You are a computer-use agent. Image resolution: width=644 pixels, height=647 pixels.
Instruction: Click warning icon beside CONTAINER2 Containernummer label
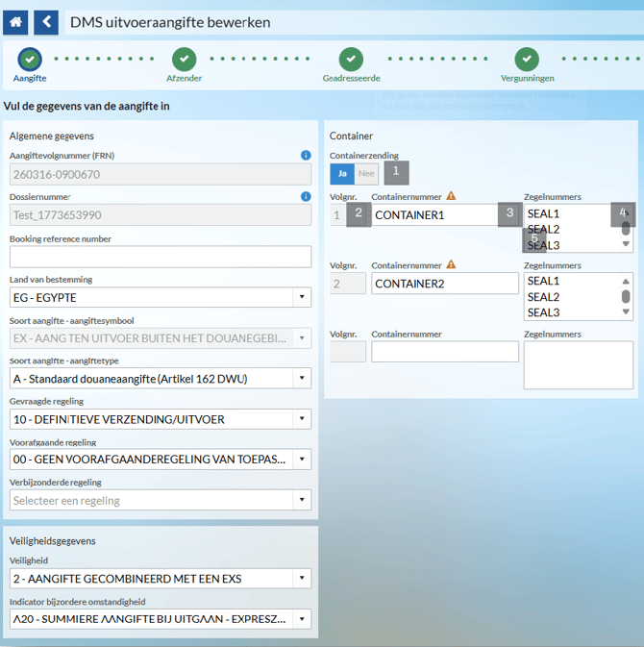[x=451, y=264]
